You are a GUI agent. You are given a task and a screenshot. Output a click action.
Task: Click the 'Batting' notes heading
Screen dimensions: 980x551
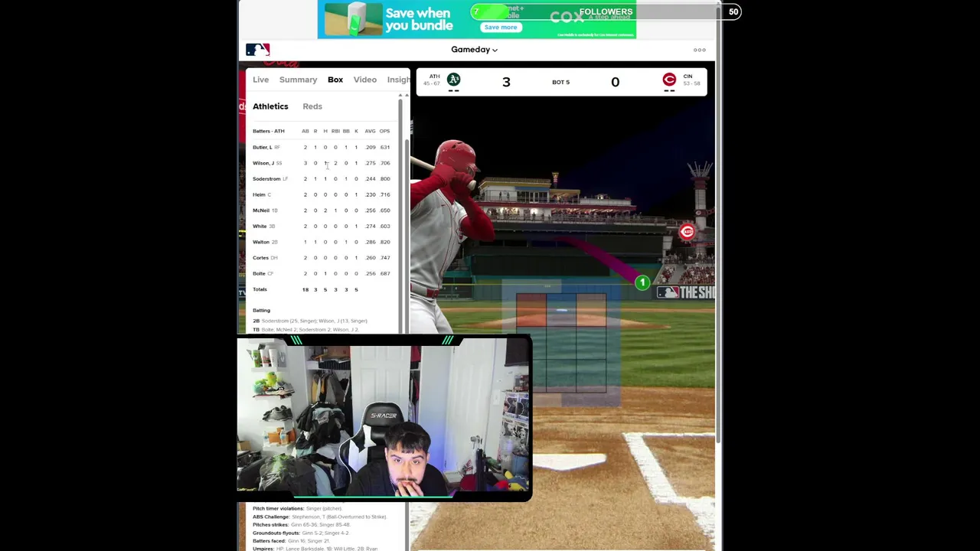click(x=261, y=310)
